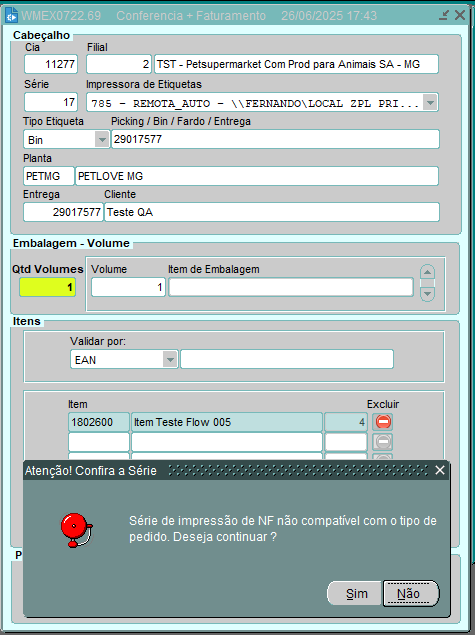Close the Atenção dialog with its X
The width and height of the screenshot is (475, 635).
click(440, 470)
